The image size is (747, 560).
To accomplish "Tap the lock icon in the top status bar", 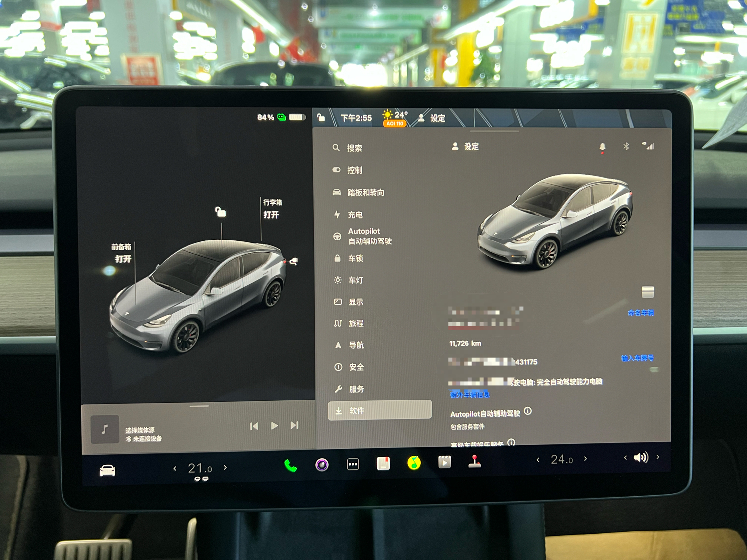I will pyautogui.click(x=321, y=117).
